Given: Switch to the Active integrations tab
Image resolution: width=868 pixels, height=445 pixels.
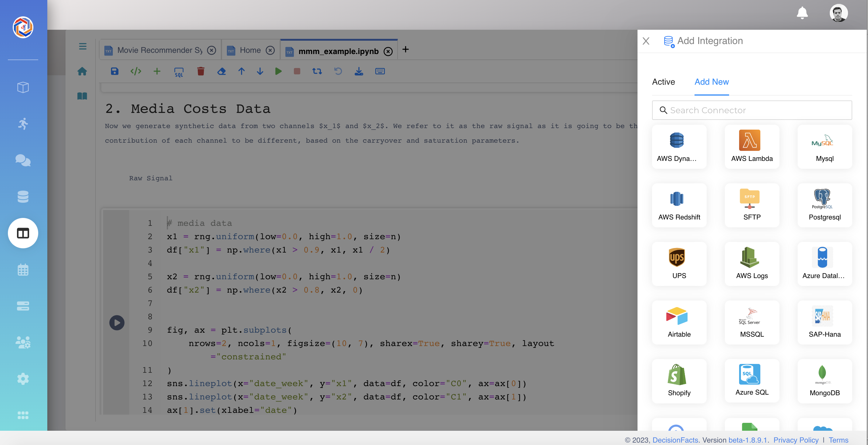Looking at the screenshot, I should [663, 82].
